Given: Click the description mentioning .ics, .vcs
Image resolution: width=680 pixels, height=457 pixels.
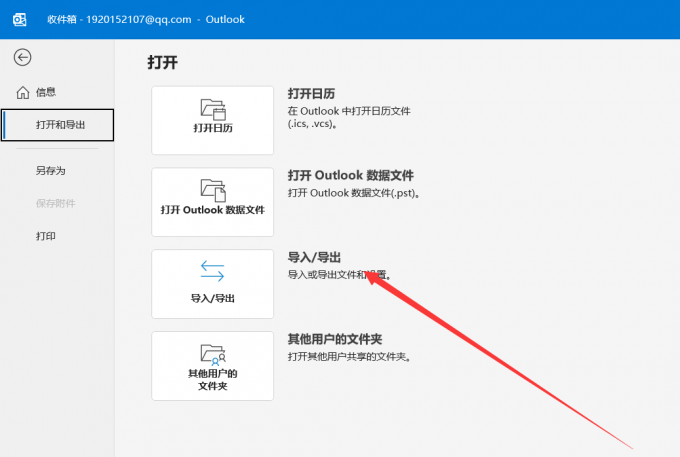Looking at the screenshot, I should tap(349, 117).
